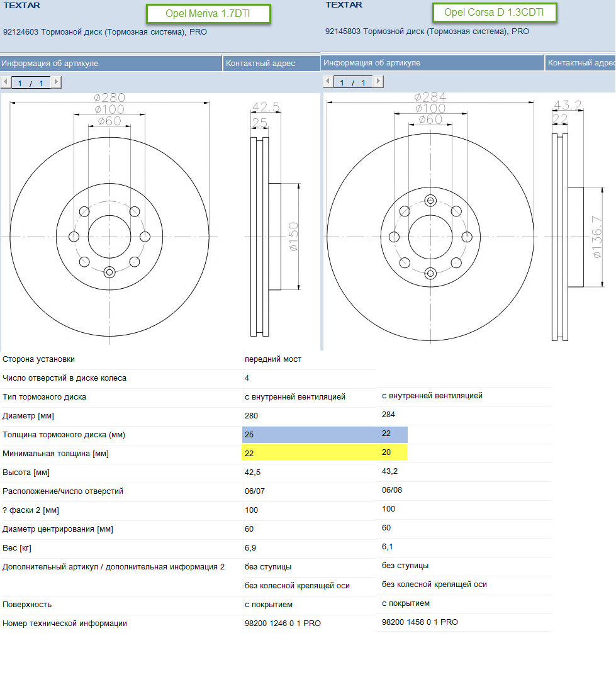Click diameter value 284

pos(388,415)
